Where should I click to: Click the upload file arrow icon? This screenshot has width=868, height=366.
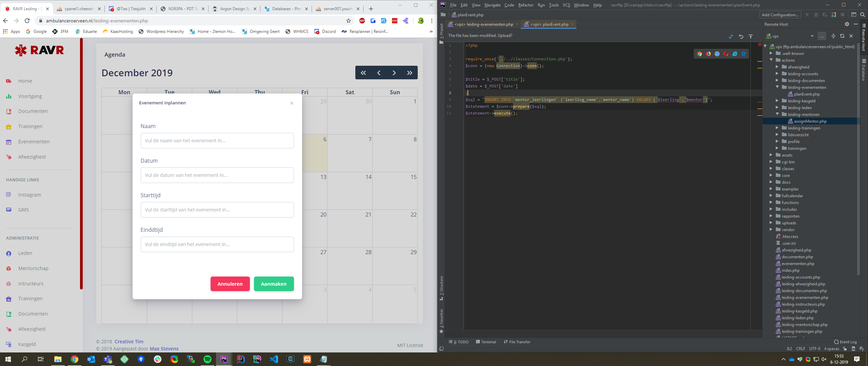click(751, 36)
